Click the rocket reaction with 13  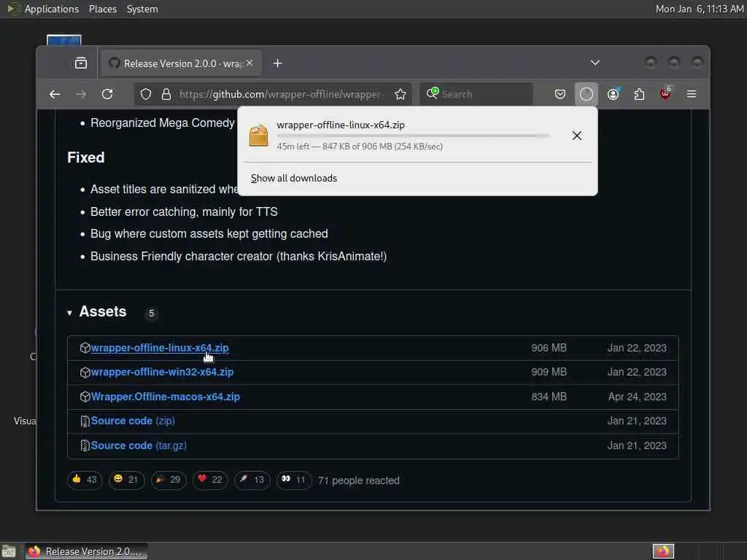coord(252,480)
